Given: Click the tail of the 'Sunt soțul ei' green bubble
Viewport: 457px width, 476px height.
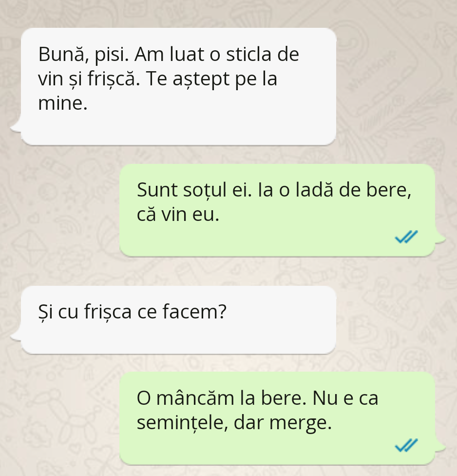Looking at the screenshot, I should [440, 239].
